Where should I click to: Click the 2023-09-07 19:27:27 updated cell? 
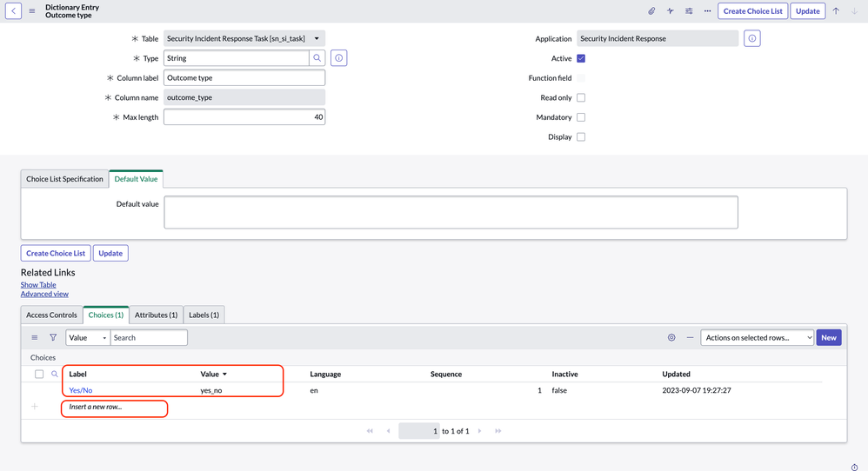(697, 390)
